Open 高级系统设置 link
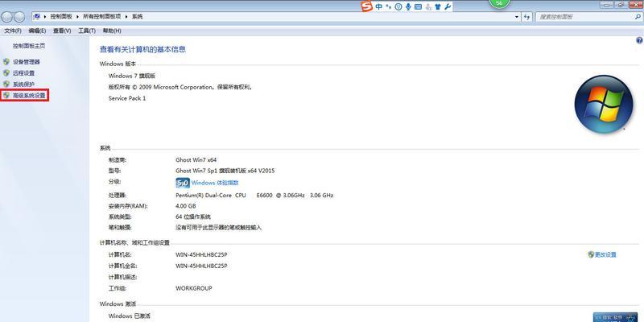 coord(29,95)
